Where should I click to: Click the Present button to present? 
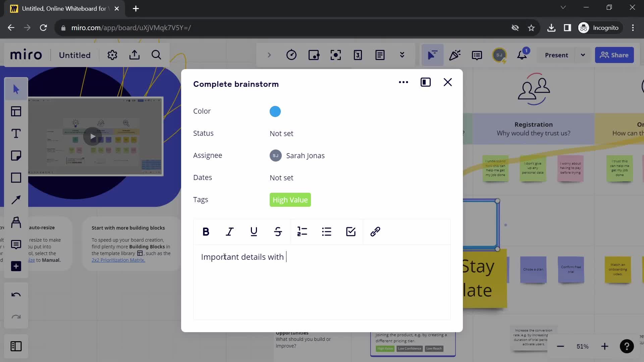tap(556, 55)
